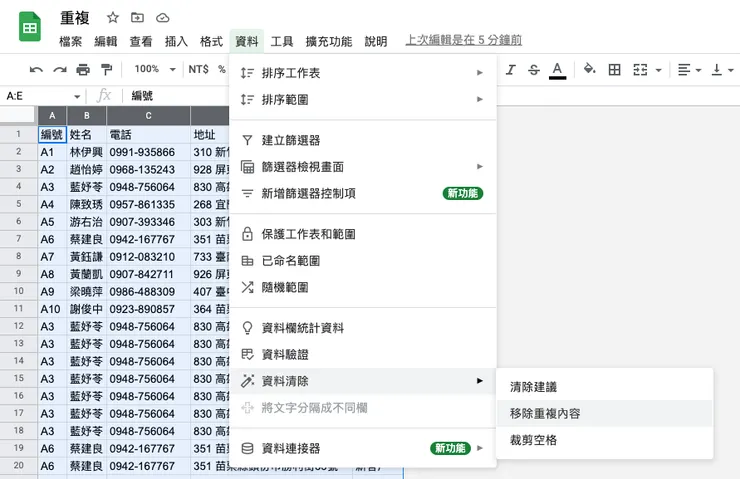Toggle italic formatting
Screen dimensions: 740x479
click(x=510, y=70)
